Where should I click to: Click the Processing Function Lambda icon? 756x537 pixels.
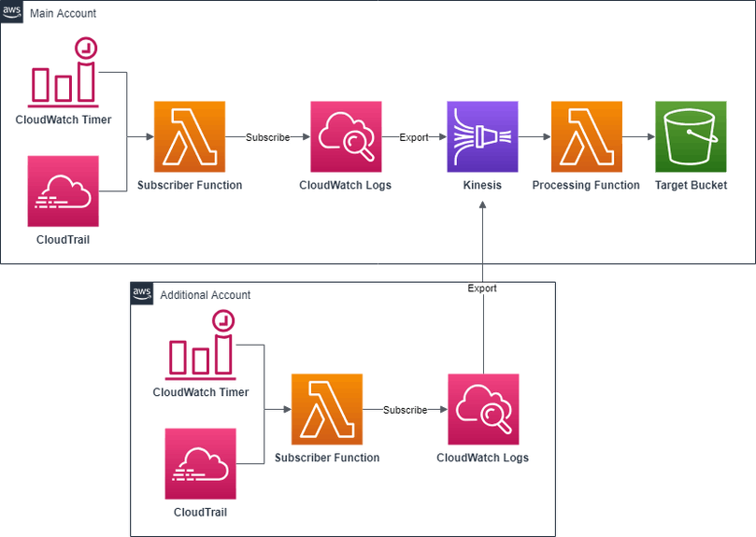tap(586, 137)
